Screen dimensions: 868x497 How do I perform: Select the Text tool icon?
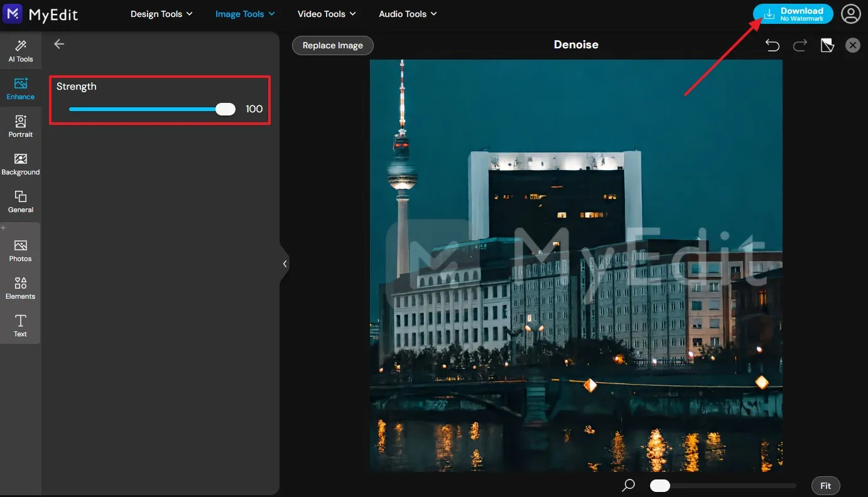click(21, 326)
